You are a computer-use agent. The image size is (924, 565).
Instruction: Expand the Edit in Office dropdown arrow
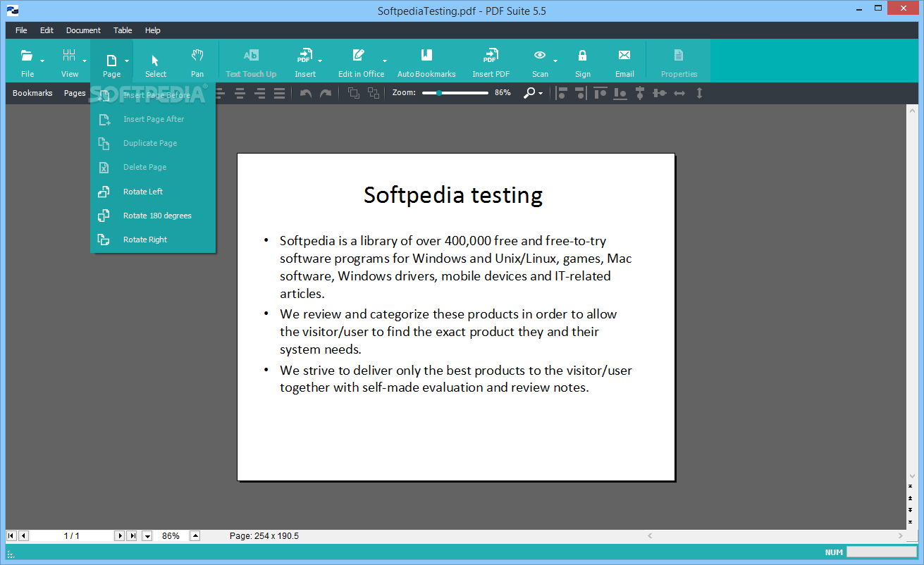point(385,61)
